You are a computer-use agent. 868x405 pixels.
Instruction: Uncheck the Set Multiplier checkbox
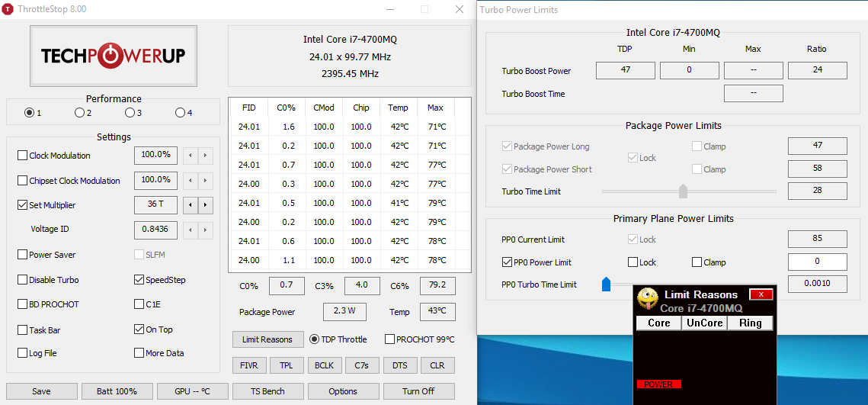click(22, 205)
